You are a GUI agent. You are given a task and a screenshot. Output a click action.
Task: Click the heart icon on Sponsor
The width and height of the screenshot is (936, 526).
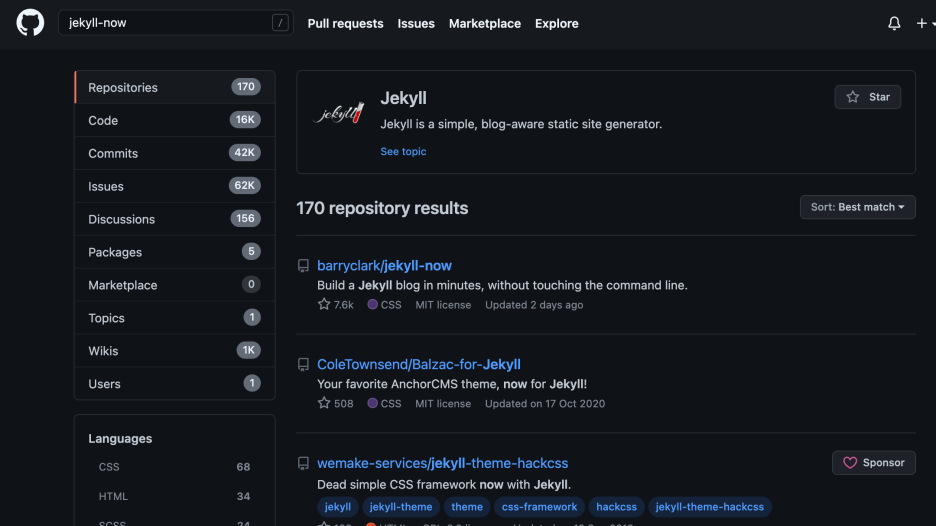850,463
